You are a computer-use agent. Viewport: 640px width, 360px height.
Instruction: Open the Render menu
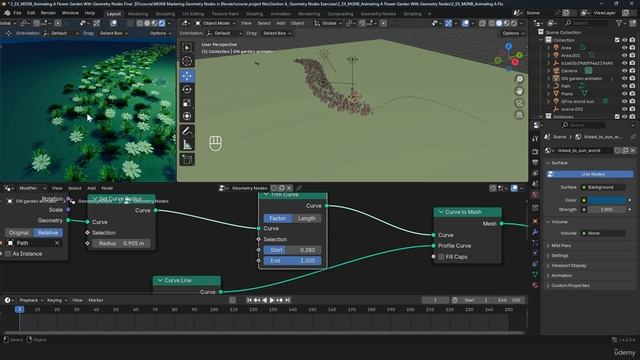(x=48, y=13)
